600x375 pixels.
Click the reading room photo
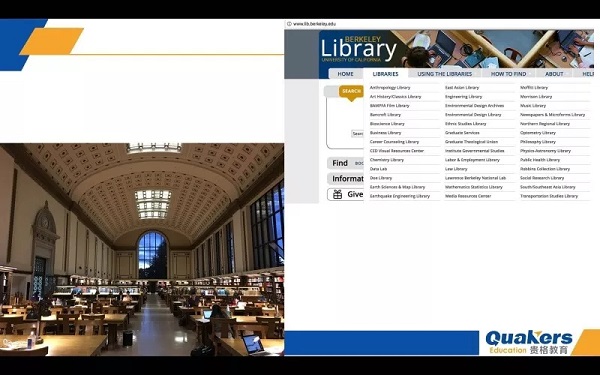142,249
